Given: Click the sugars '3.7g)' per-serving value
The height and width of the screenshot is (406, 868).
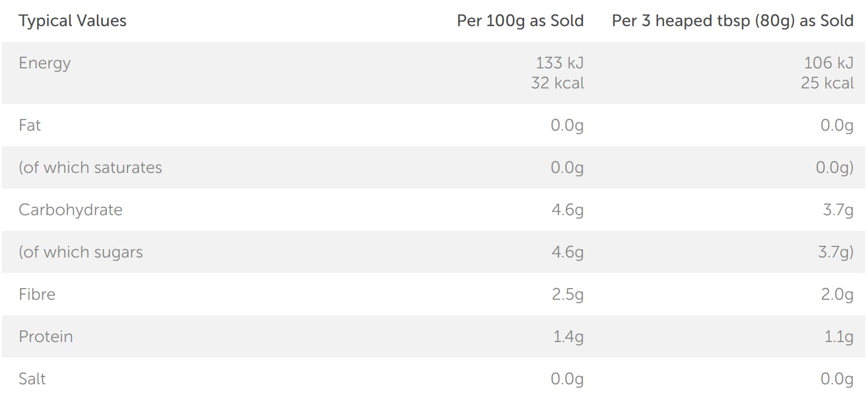Looking at the screenshot, I should point(835,252).
